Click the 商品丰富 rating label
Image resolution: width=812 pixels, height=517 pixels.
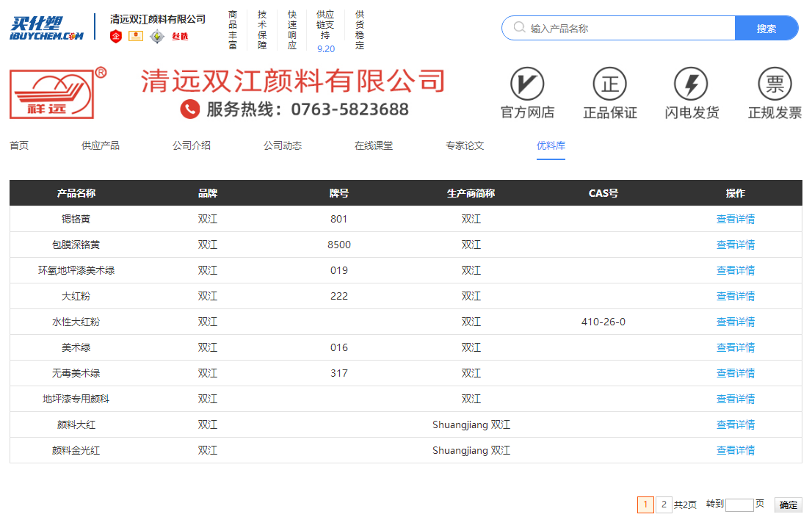click(x=233, y=30)
